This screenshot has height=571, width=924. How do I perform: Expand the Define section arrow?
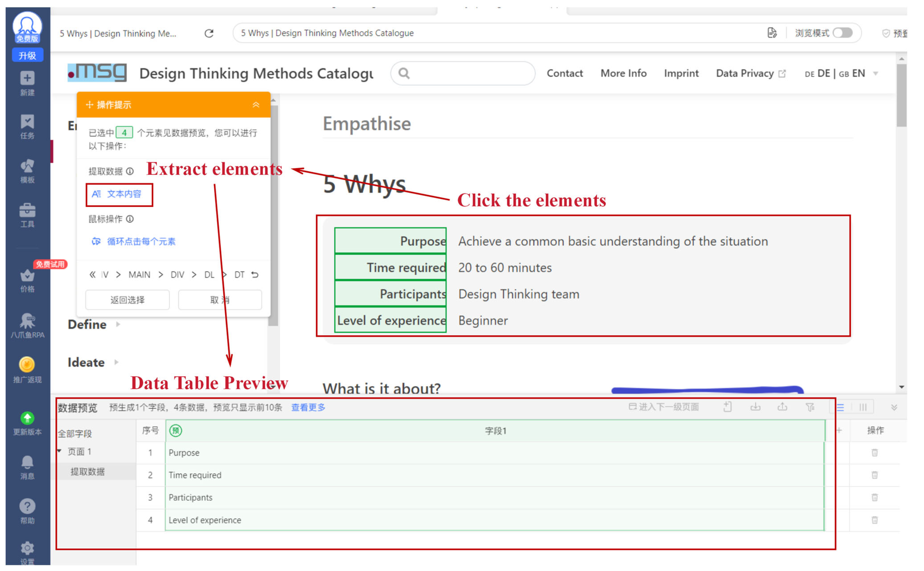[118, 324]
